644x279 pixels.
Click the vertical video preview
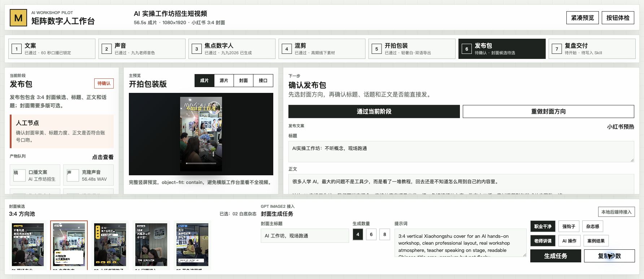(x=201, y=134)
